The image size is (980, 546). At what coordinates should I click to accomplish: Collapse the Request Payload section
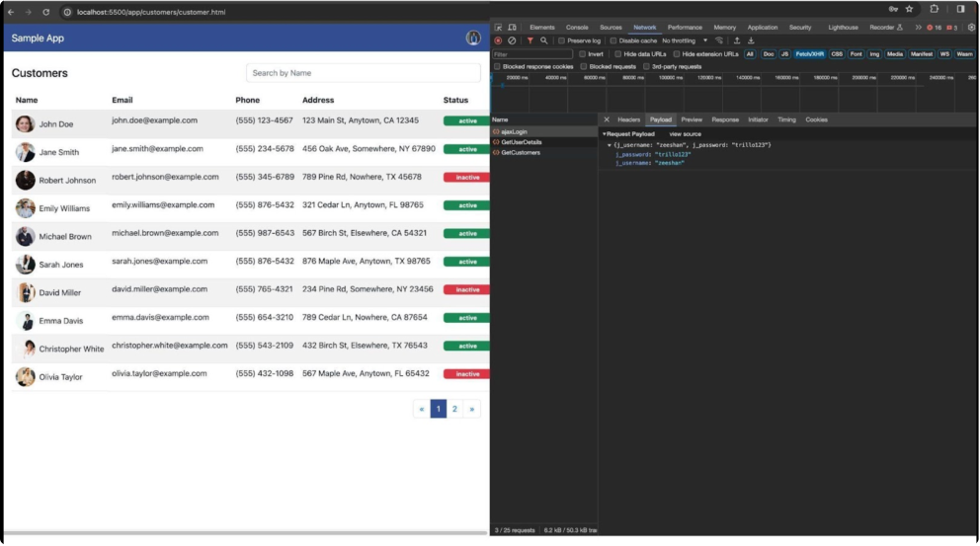[605, 133]
